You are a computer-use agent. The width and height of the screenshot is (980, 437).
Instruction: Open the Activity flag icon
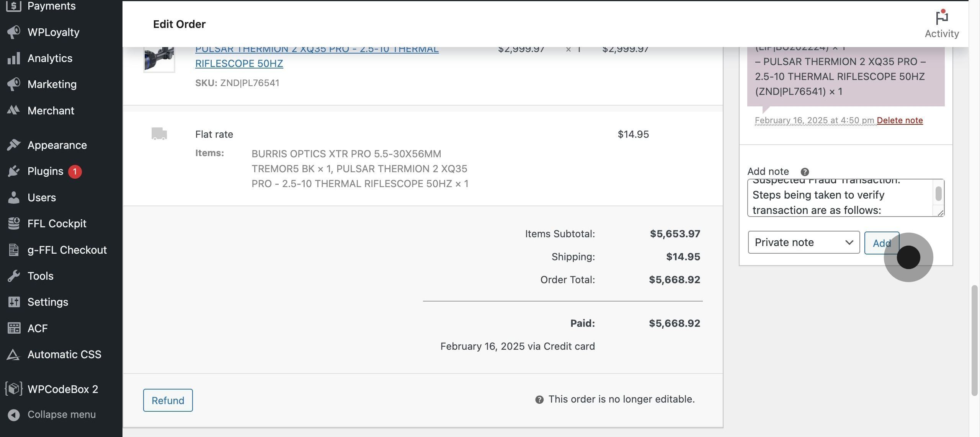941,18
